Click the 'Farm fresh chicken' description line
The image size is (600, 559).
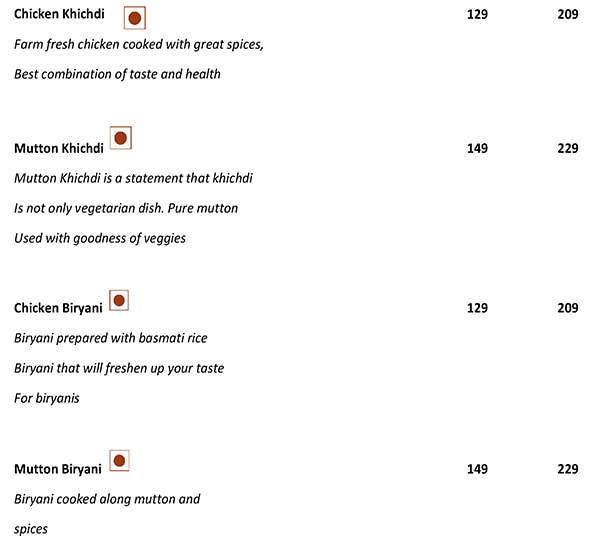tap(138, 46)
